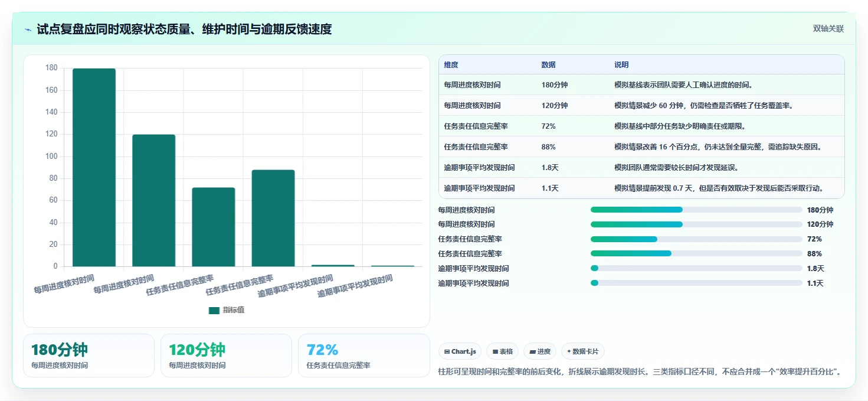Click the 数据 table header
Image resolution: width=868 pixels, height=401 pixels.
[x=548, y=65]
